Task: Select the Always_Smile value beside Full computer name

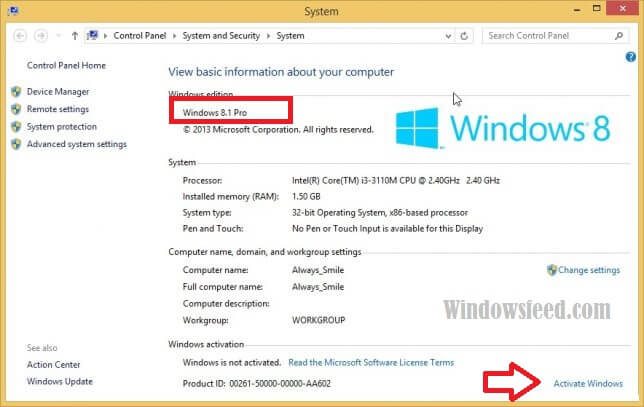Action: (318, 287)
